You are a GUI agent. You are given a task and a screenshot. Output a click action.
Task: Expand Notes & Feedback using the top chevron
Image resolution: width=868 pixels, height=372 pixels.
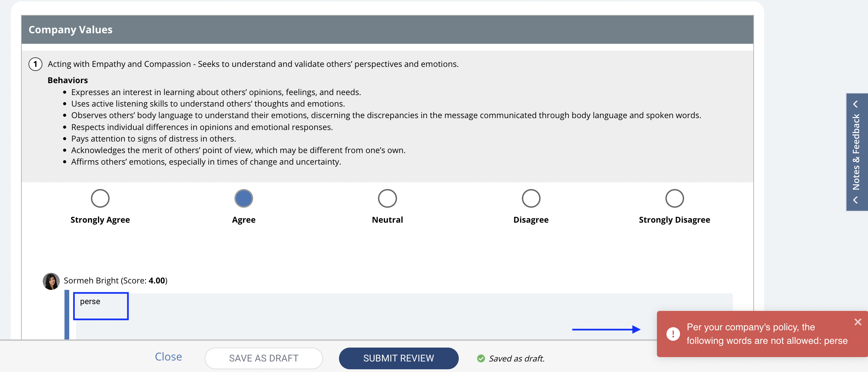856,104
